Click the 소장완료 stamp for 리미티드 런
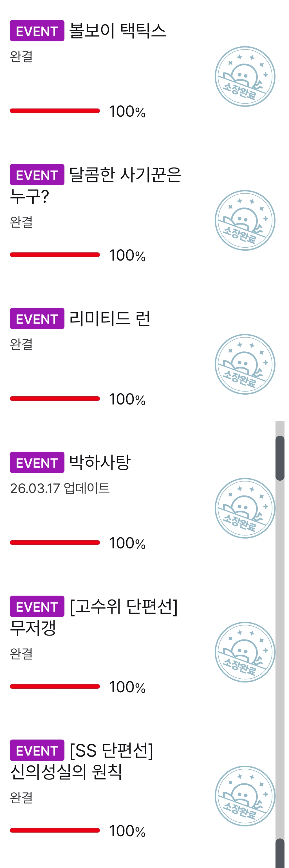 [245, 364]
